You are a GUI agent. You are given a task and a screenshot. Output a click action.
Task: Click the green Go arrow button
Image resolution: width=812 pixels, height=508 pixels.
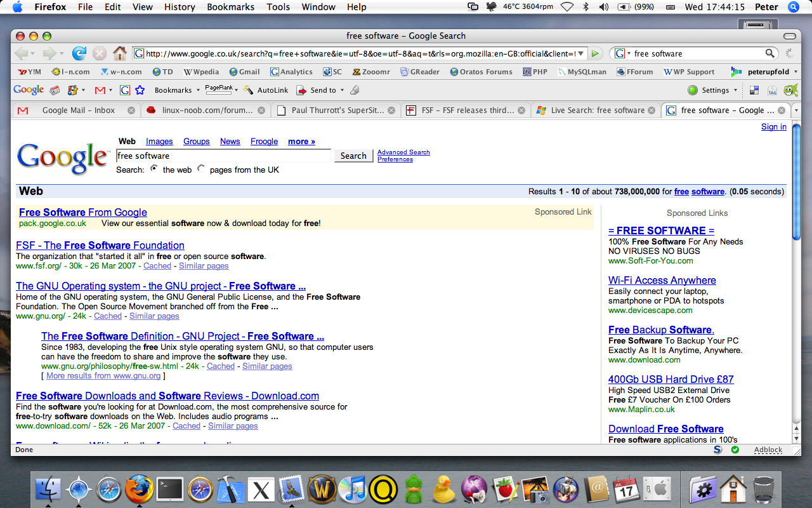point(596,53)
